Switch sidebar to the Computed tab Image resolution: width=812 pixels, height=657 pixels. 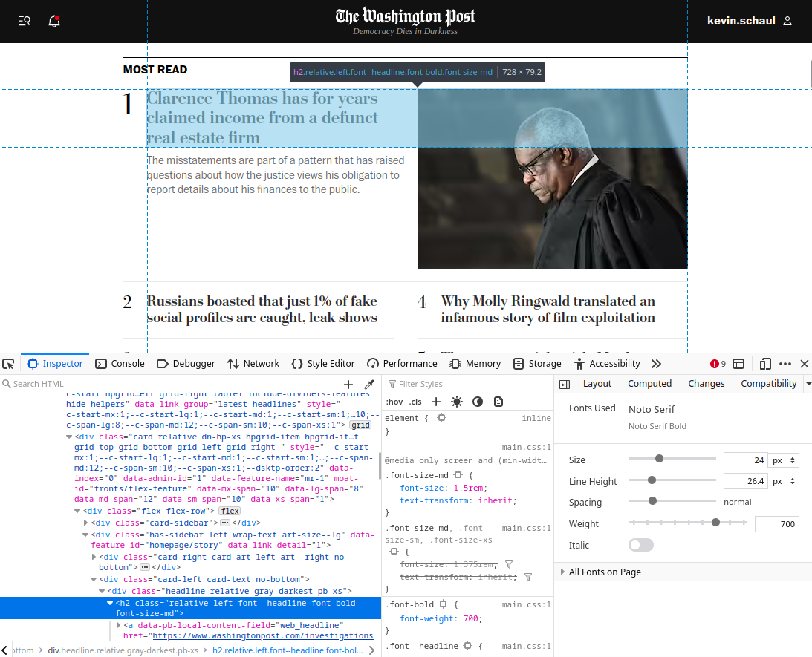(649, 384)
